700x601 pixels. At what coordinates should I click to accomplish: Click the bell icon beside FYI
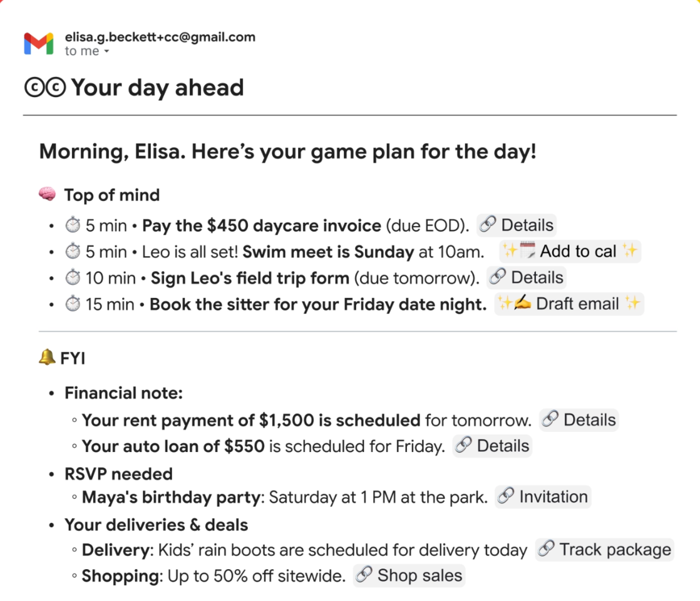[x=46, y=359]
